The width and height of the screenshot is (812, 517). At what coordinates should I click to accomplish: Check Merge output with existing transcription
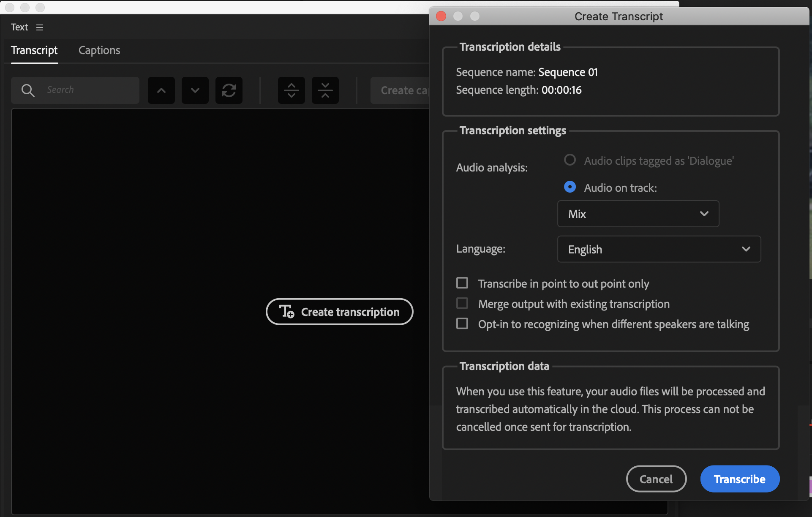point(462,303)
